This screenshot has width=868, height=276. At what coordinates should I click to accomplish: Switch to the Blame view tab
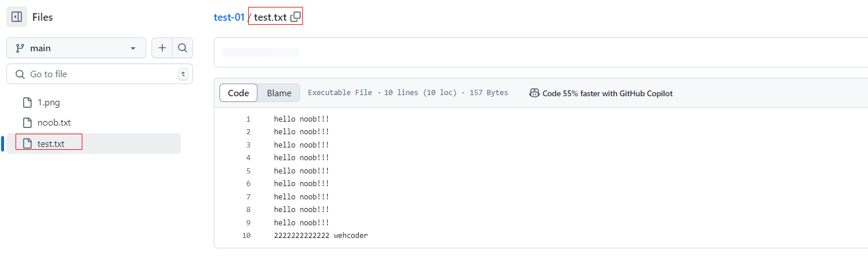coord(279,93)
